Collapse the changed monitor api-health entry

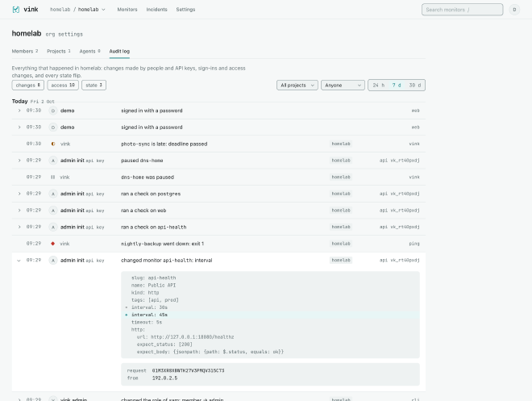coord(19,261)
